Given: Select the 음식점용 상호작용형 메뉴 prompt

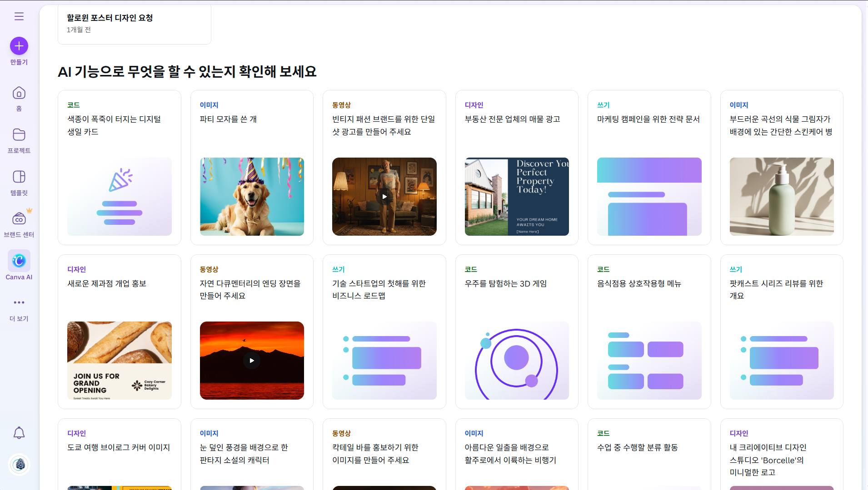Looking at the screenshot, I should (x=649, y=332).
